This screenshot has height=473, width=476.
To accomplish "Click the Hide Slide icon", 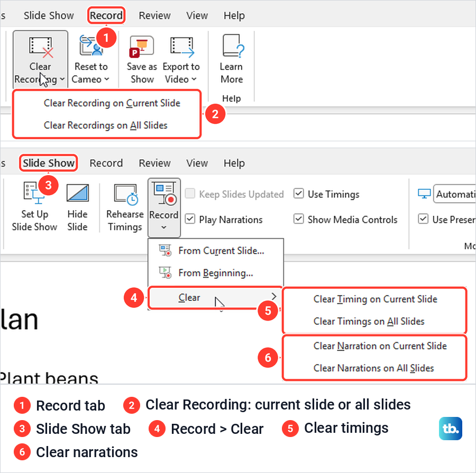I will (78, 193).
